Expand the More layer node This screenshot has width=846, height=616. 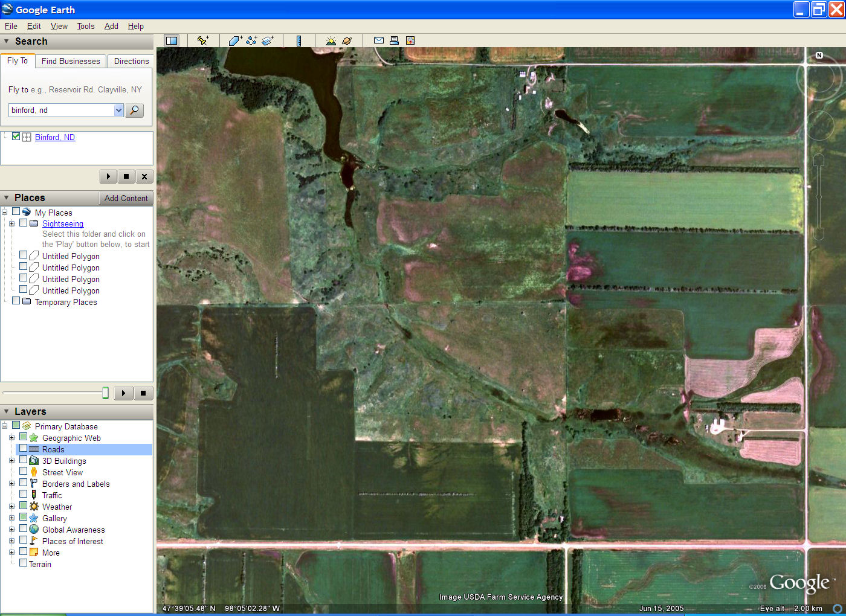tap(11, 553)
